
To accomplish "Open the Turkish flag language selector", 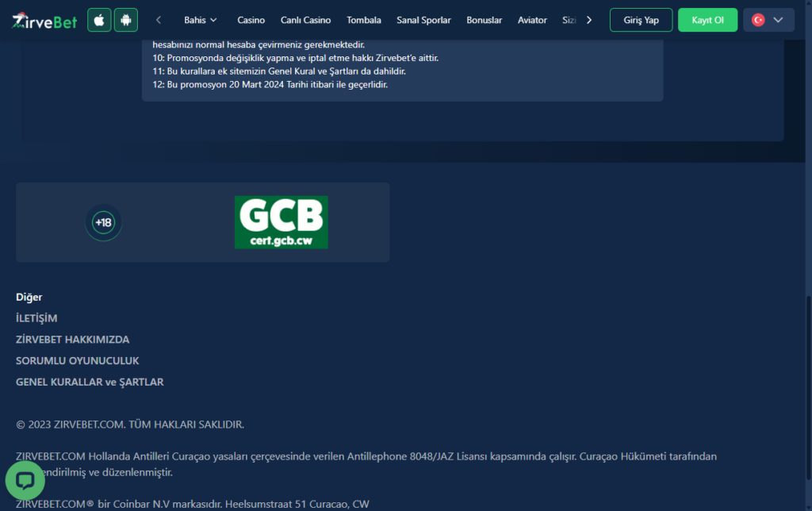I will pyautogui.click(x=768, y=20).
